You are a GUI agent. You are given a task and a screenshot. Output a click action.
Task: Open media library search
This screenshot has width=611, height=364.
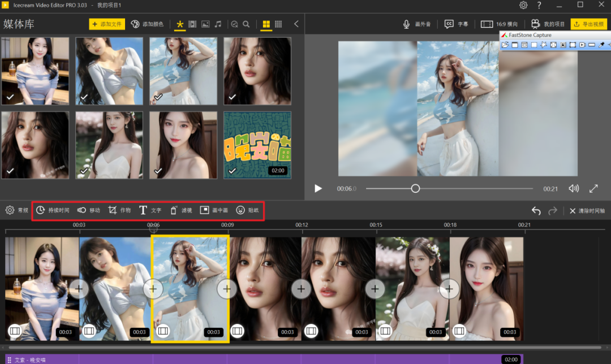pos(246,24)
